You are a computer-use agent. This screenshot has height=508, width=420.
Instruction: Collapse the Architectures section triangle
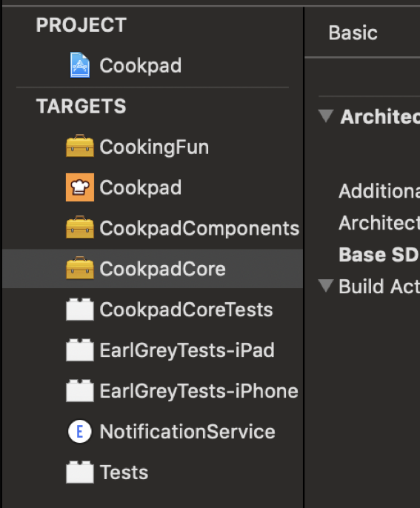pyautogui.click(x=326, y=116)
